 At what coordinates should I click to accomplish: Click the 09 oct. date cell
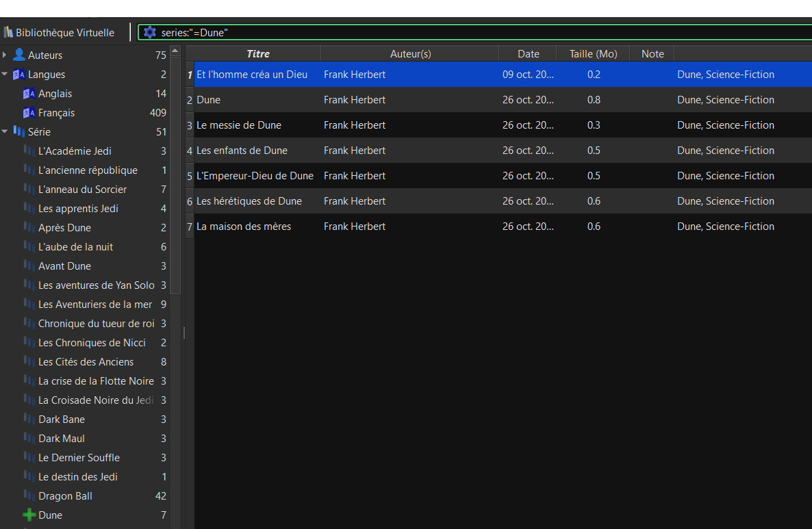528,75
